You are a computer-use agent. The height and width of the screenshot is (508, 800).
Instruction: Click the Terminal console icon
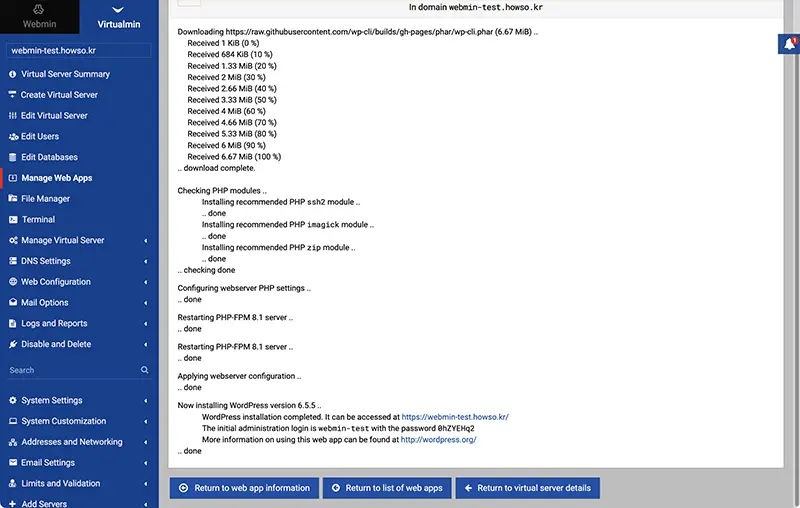pyautogui.click(x=13, y=219)
